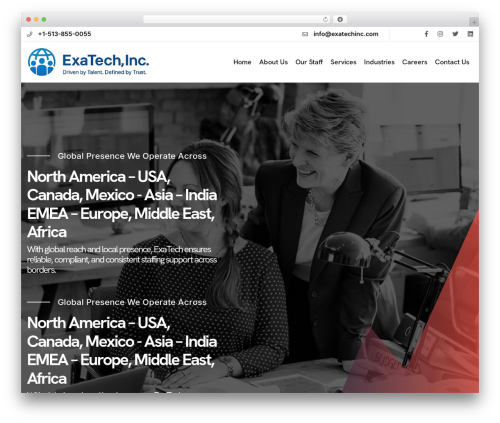This screenshot has width=500, height=423.
Task: Open Our Staff menu item
Action: (x=309, y=62)
